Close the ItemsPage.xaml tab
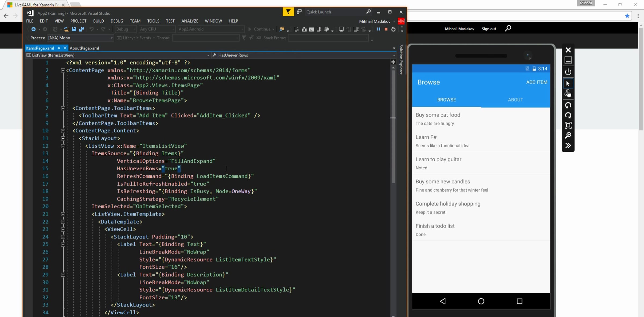 (x=65, y=48)
